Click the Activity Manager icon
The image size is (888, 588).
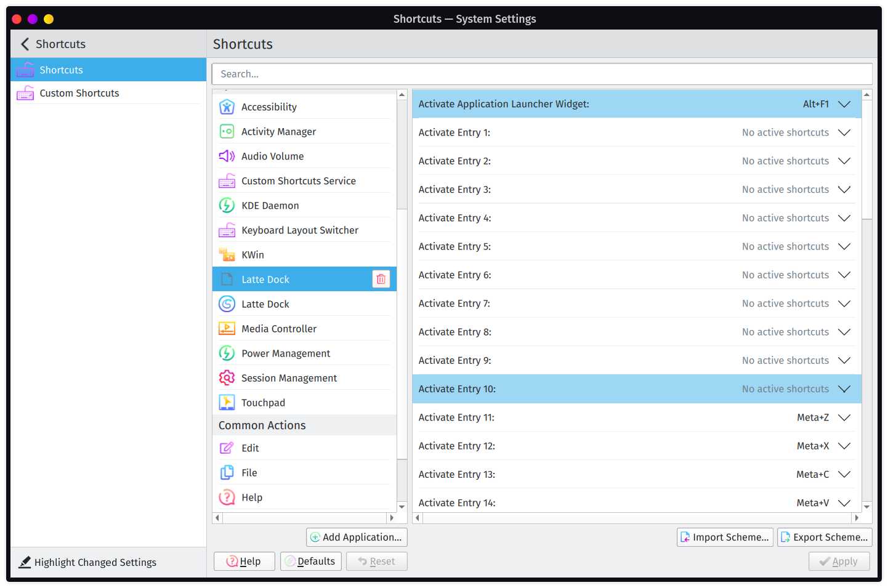pos(227,132)
